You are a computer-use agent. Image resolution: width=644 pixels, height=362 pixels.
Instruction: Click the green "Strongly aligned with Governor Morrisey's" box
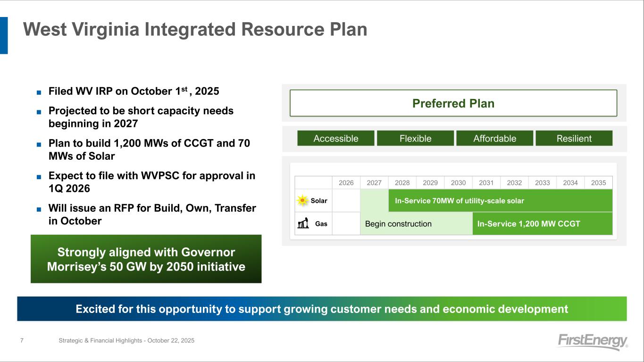tap(146, 259)
